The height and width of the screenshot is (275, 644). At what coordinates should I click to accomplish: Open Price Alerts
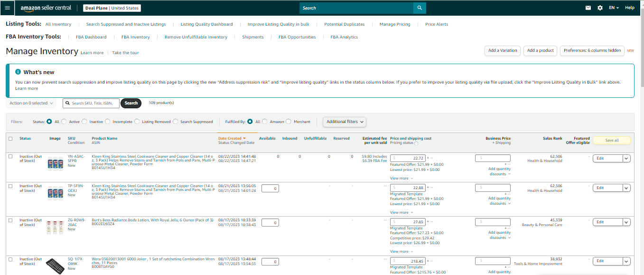click(437, 24)
